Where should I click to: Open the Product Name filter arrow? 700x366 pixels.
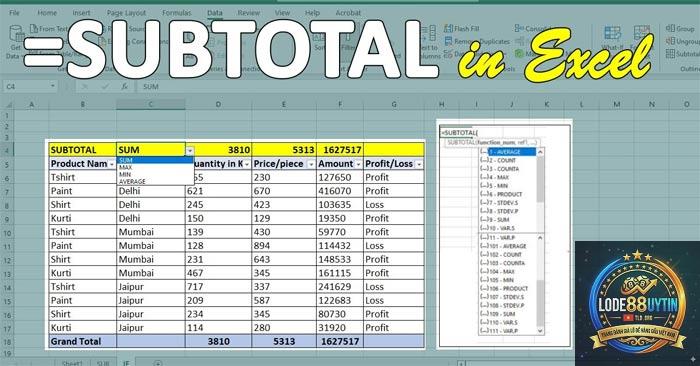112,165
